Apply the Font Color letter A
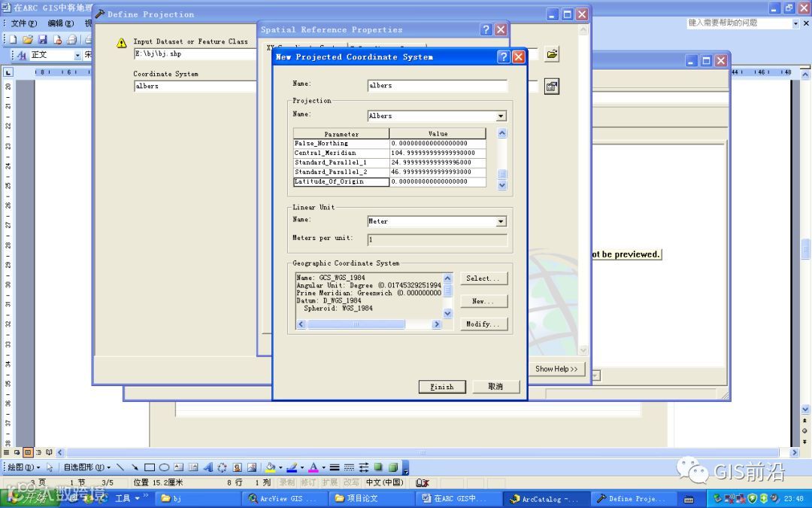This screenshot has width=812, height=508. (314, 467)
